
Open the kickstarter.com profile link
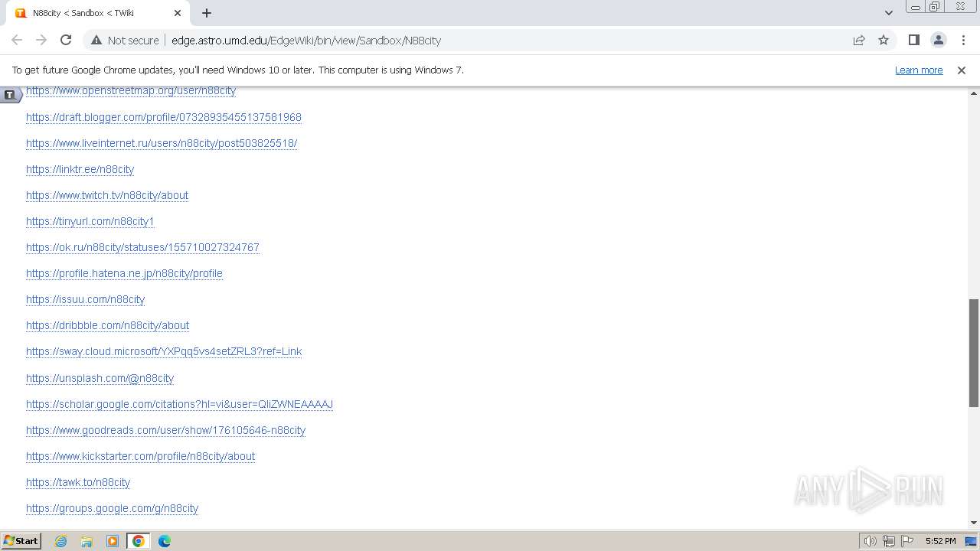pos(140,456)
